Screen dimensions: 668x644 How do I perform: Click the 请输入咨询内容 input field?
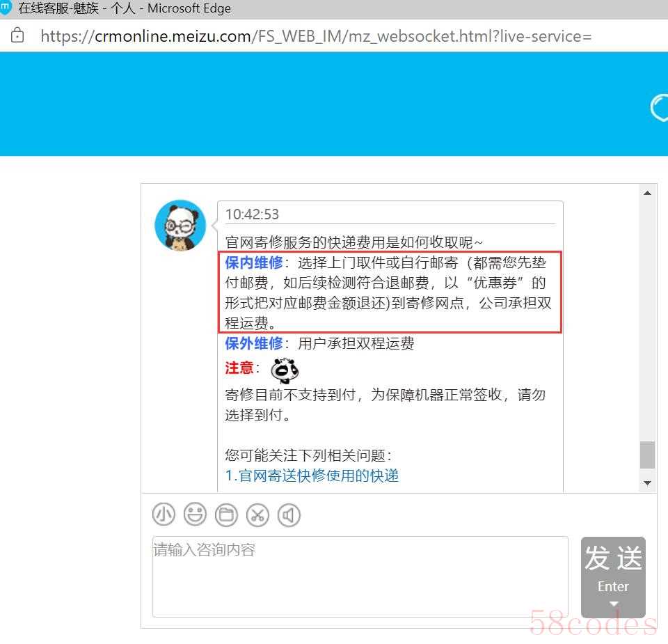click(x=360, y=576)
